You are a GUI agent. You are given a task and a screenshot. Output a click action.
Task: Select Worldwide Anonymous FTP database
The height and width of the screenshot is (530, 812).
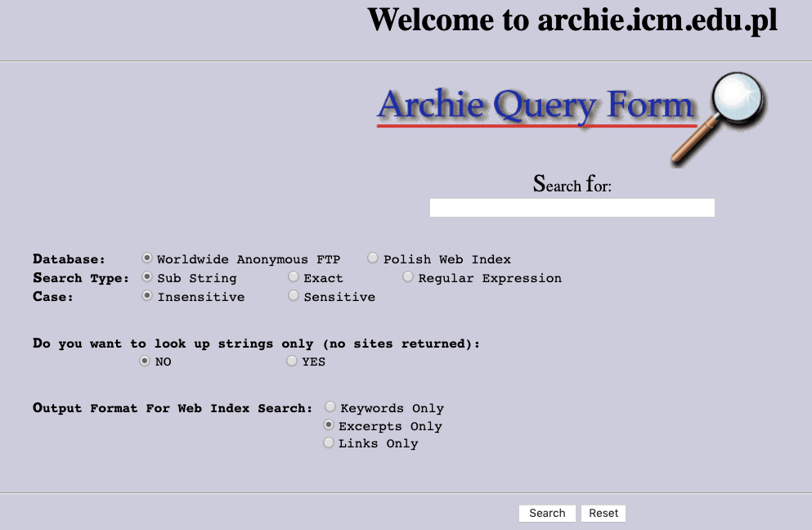(x=148, y=258)
